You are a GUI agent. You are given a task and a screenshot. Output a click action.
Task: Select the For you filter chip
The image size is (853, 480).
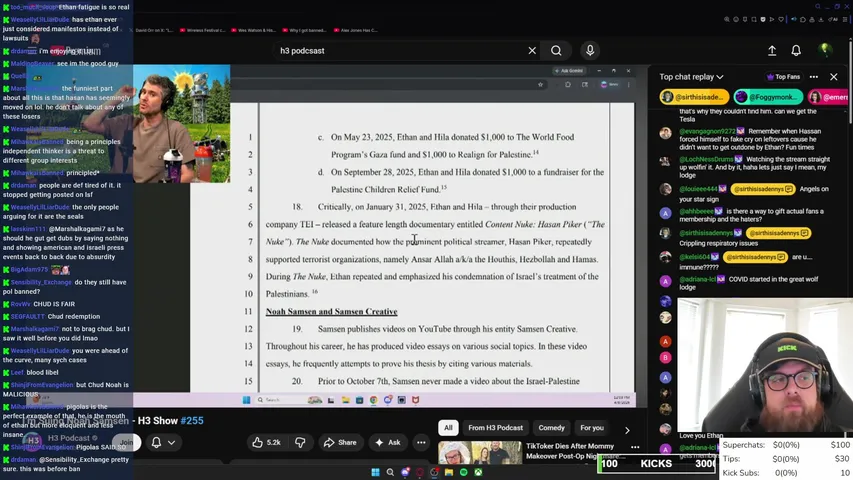[592, 428]
